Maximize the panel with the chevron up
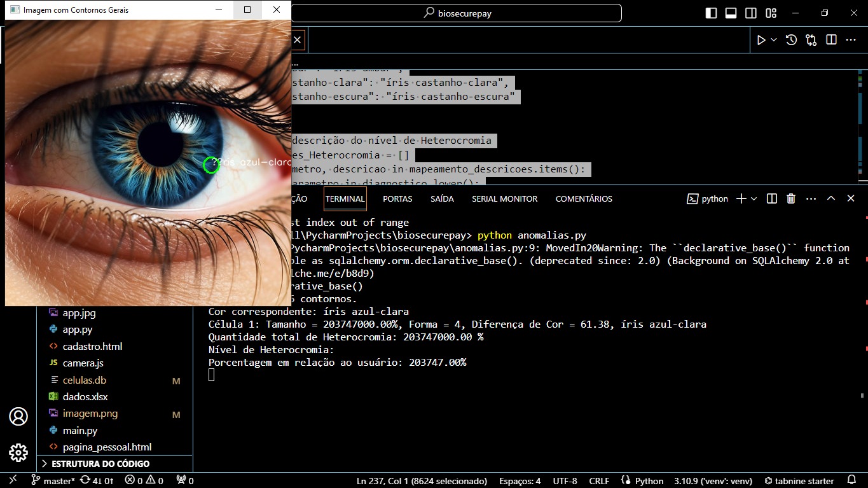This screenshot has height=488, width=868. [830, 199]
